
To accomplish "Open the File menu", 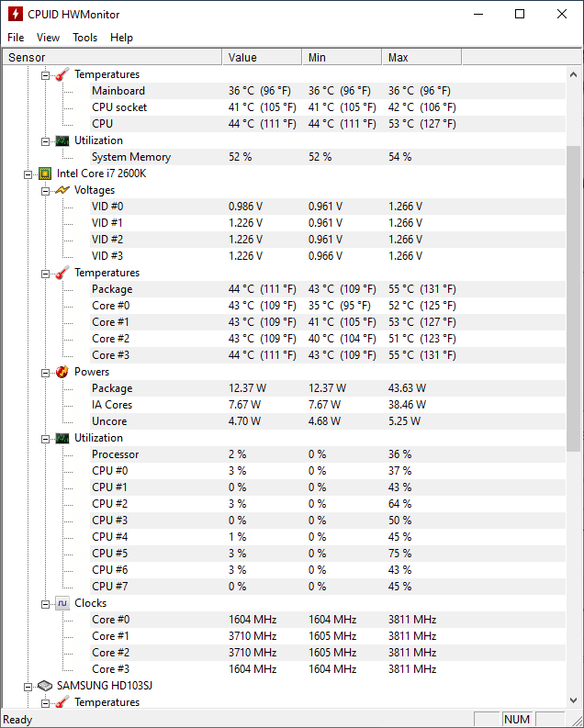I will [16, 38].
